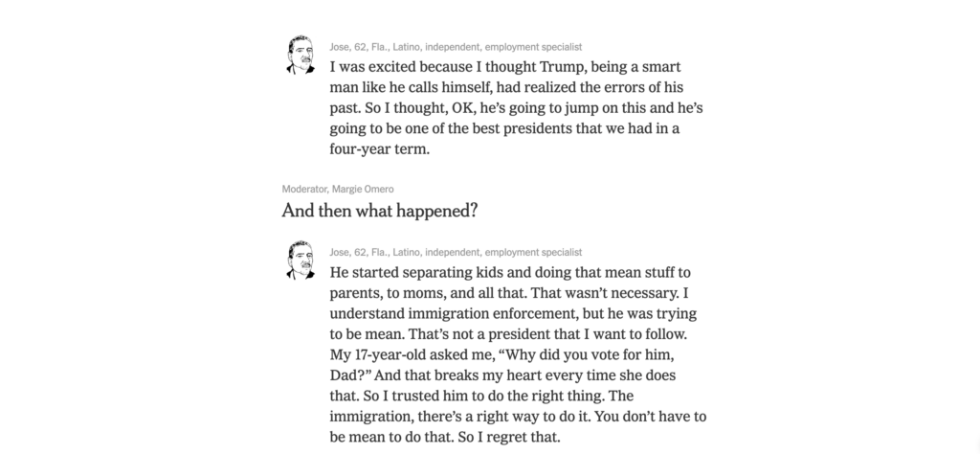Viewport: 980px width, 454px height.
Task: Click the question 'And then what happened?'
Action: [x=379, y=211]
